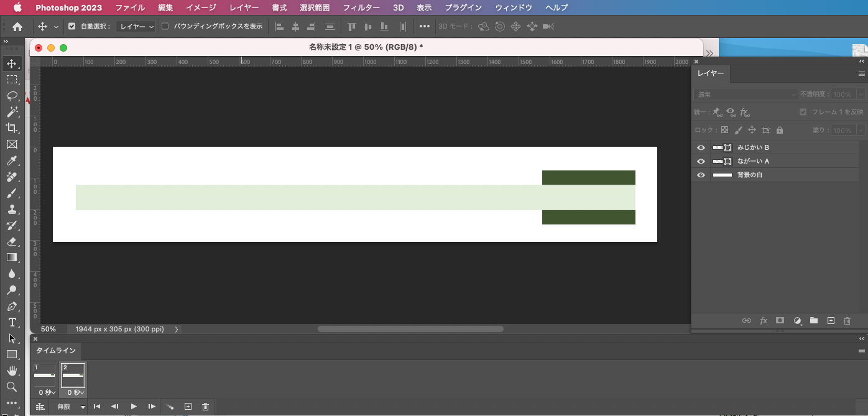
Task: Select the Eraser tool
Action: [x=12, y=241]
